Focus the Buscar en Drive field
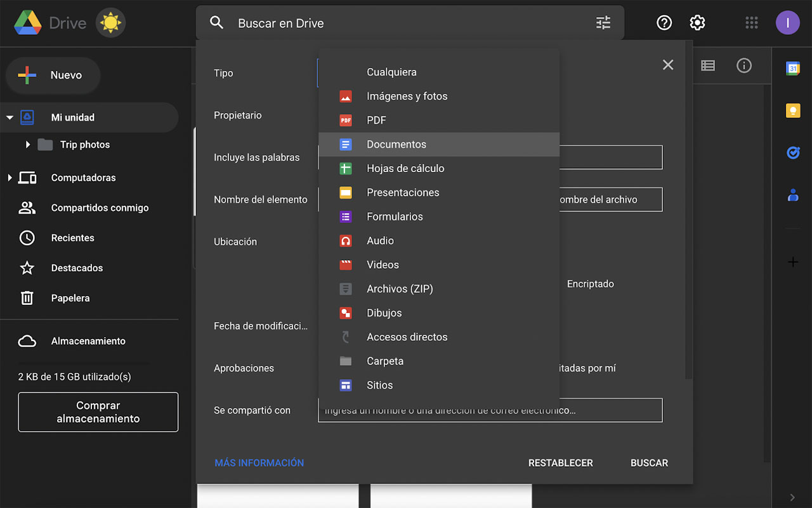The width and height of the screenshot is (812, 508). coord(410,23)
